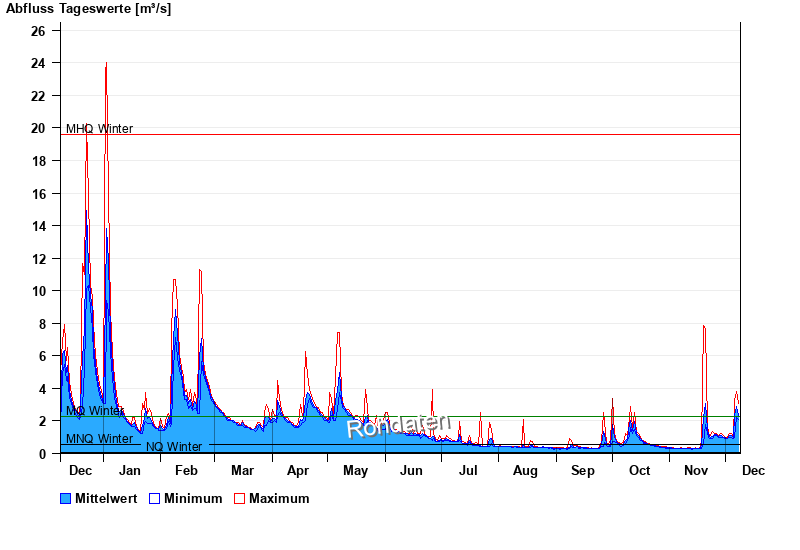Click the white Minimum legend swatch
The image size is (800, 550).
(155, 499)
